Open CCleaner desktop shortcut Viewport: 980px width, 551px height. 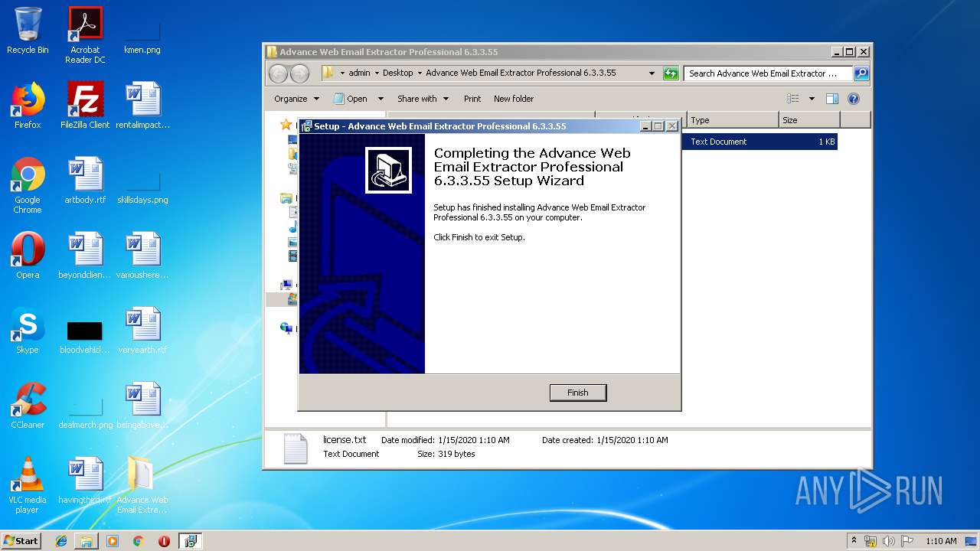click(x=28, y=406)
